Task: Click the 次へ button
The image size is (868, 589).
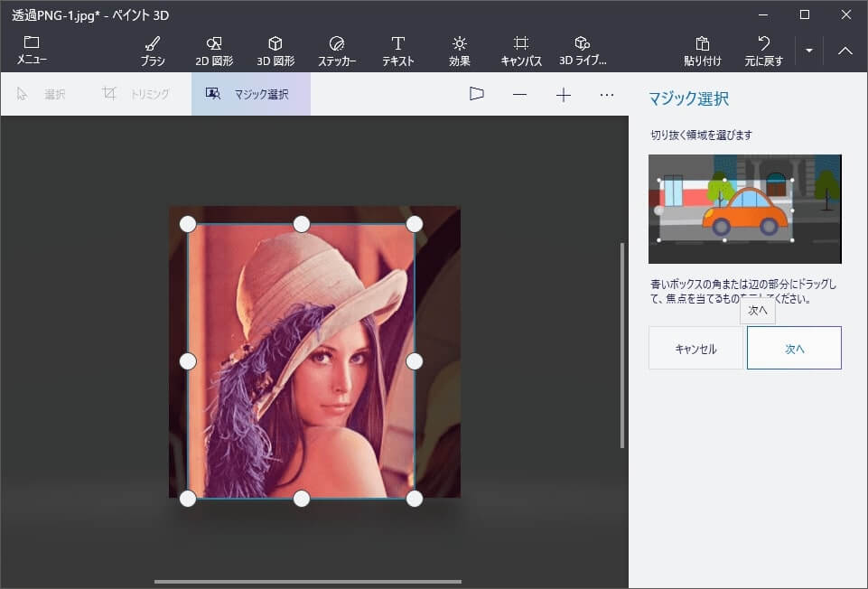Action: coord(794,348)
